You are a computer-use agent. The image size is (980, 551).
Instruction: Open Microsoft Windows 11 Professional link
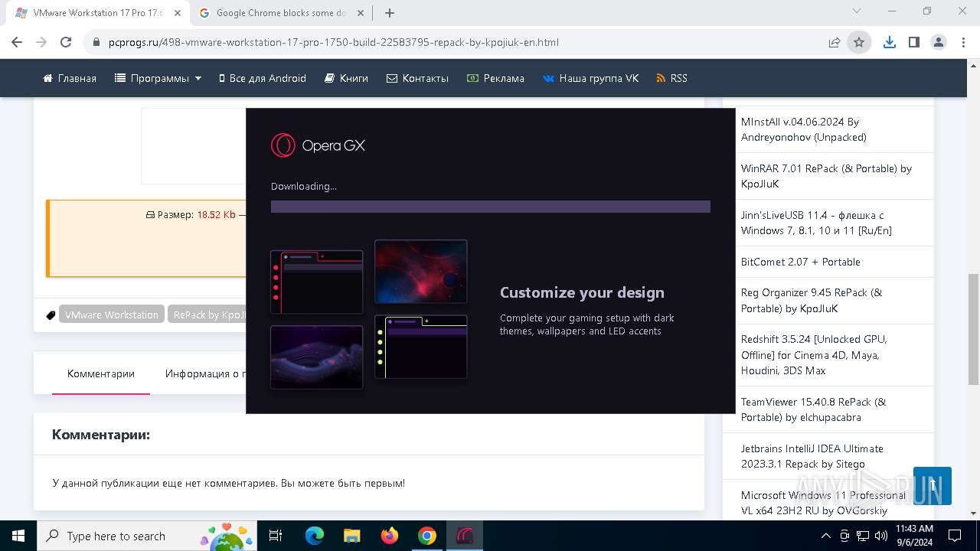click(x=823, y=503)
